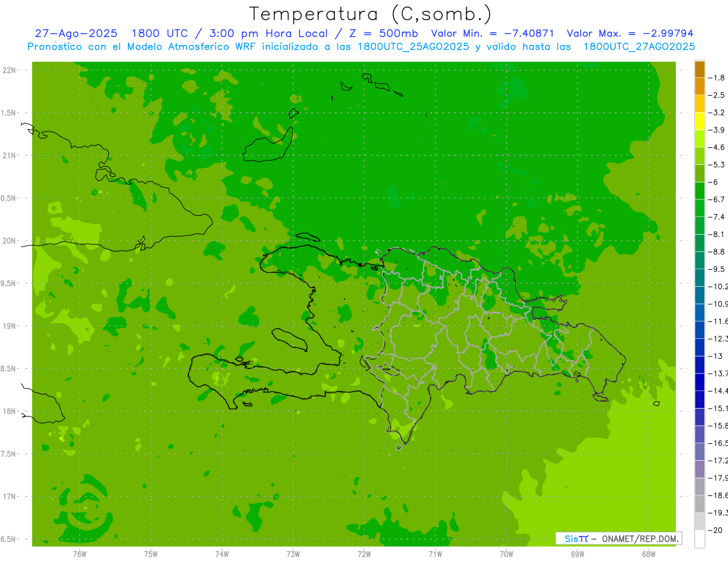Click the legend value "-11.6"
728x562 pixels.
(x=718, y=321)
